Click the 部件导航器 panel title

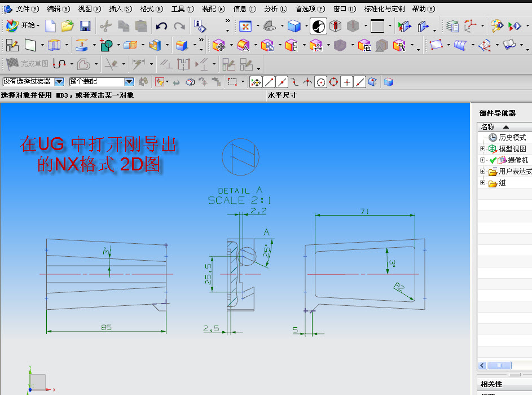(x=498, y=113)
